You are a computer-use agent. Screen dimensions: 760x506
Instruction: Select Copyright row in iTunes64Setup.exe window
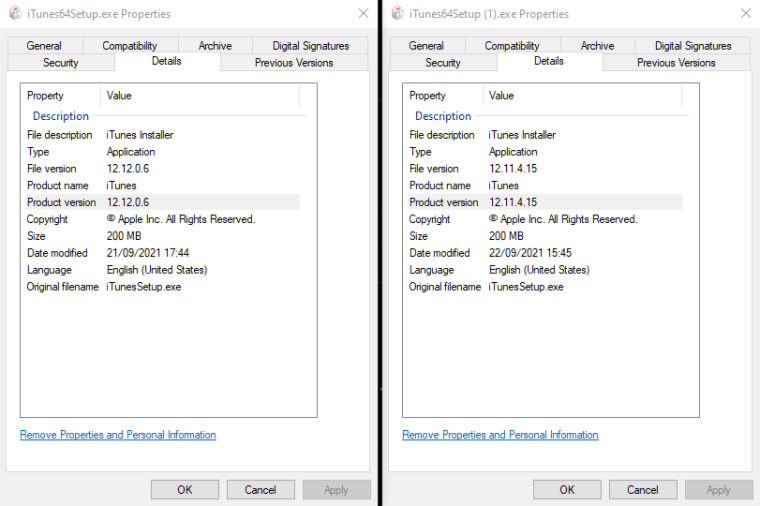(x=162, y=219)
